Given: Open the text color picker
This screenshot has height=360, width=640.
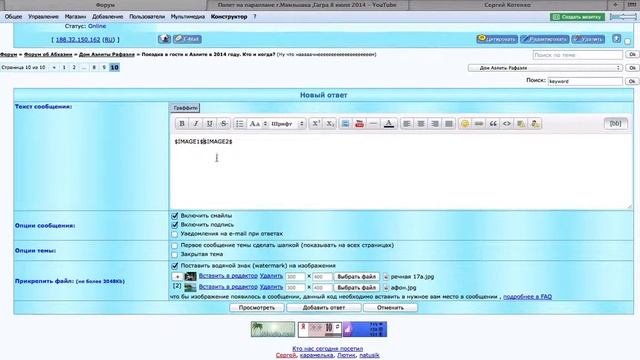Looking at the screenshot, I should 389,124.
